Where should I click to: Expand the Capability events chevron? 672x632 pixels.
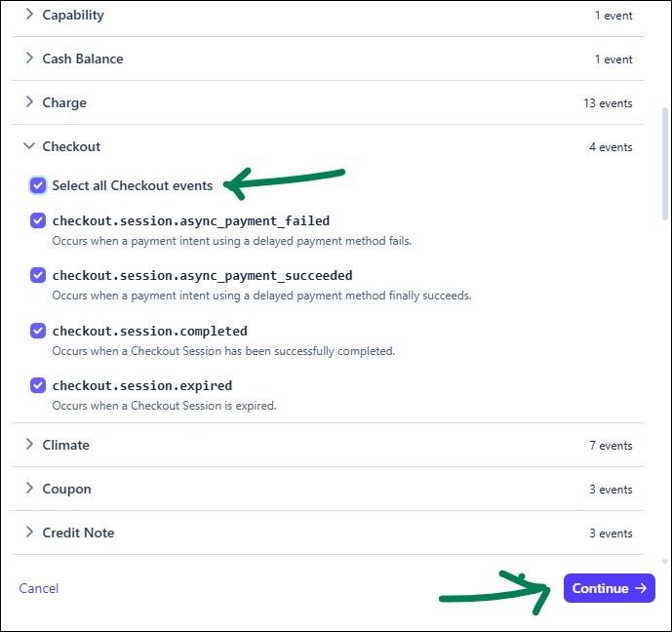[x=29, y=15]
